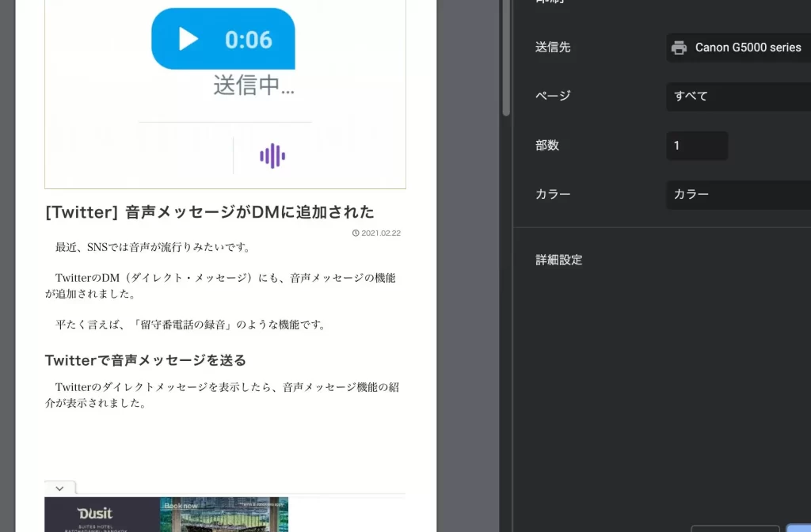Click the paragraph starting TwitterのDM
The height and width of the screenshot is (532, 811).
220,286
